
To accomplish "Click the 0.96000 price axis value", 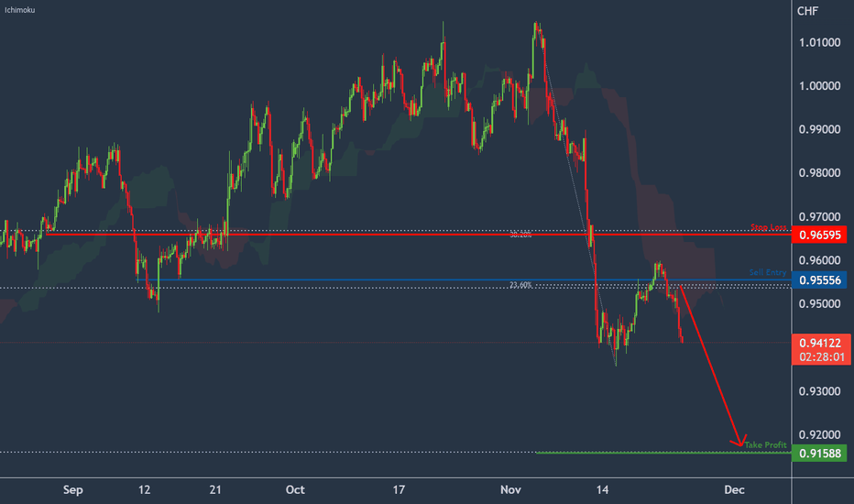I will (x=820, y=260).
